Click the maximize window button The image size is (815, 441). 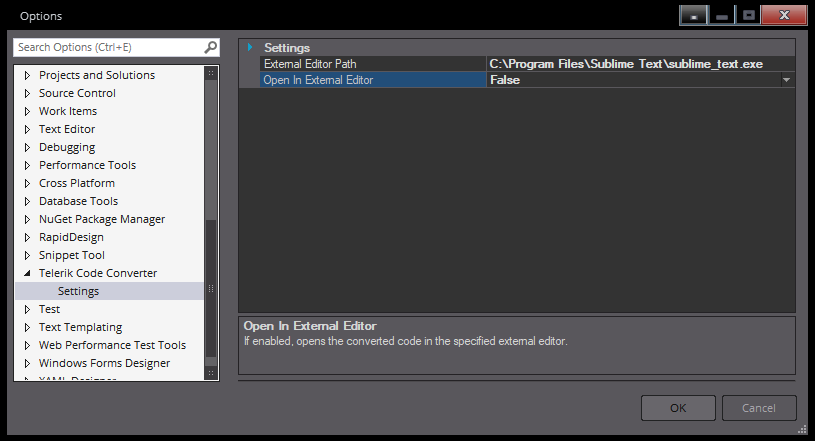[x=748, y=15]
